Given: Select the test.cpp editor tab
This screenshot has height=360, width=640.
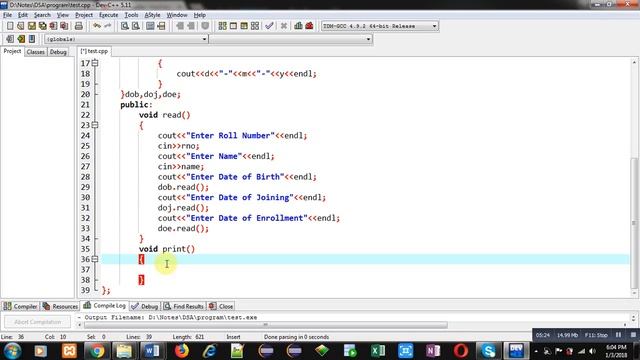Looking at the screenshot, I should (x=94, y=51).
